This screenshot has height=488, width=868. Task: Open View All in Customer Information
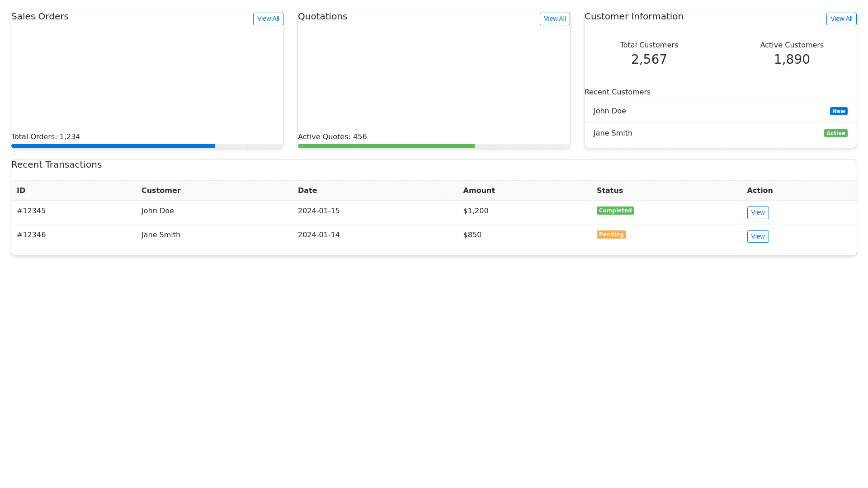pos(841,19)
